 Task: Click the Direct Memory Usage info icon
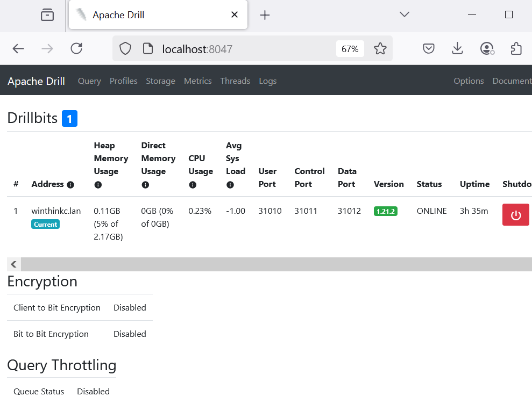click(x=145, y=185)
